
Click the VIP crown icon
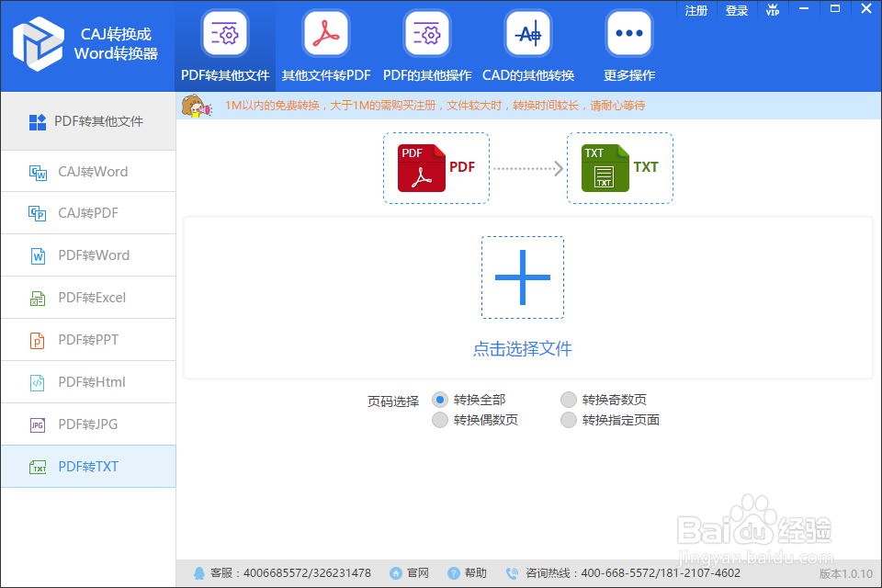[773, 10]
